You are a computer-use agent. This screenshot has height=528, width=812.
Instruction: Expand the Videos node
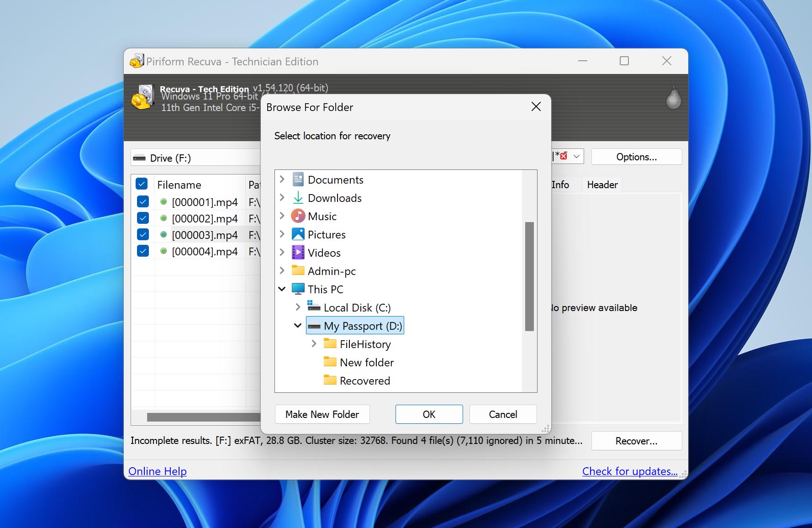pyautogui.click(x=282, y=252)
